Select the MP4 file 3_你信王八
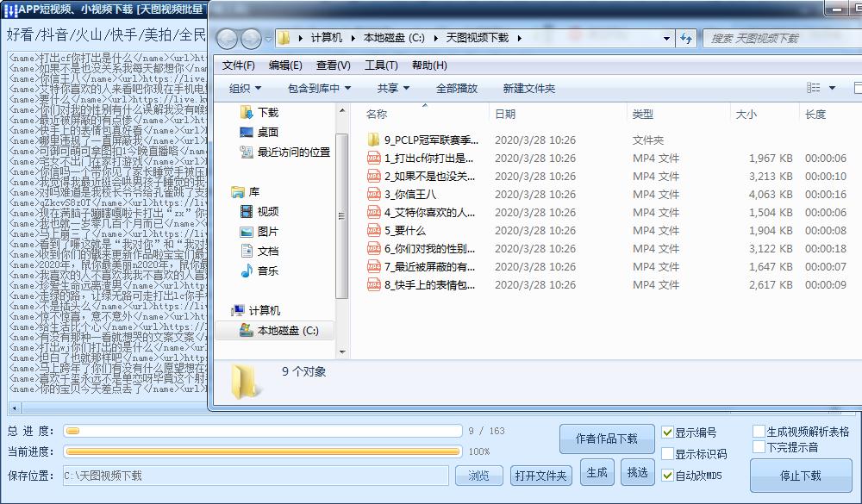The width and height of the screenshot is (862, 504). (x=402, y=194)
